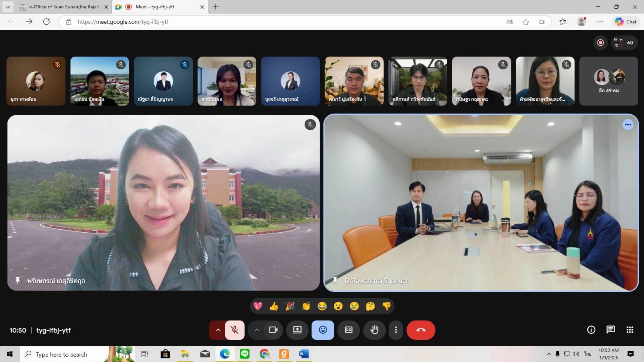Toggle closed captions
Image resolution: width=644 pixels, height=362 pixels.
click(x=348, y=330)
